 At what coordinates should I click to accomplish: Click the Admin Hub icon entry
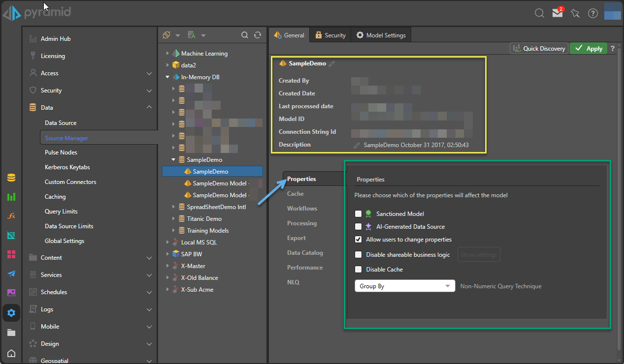[33, 39]
